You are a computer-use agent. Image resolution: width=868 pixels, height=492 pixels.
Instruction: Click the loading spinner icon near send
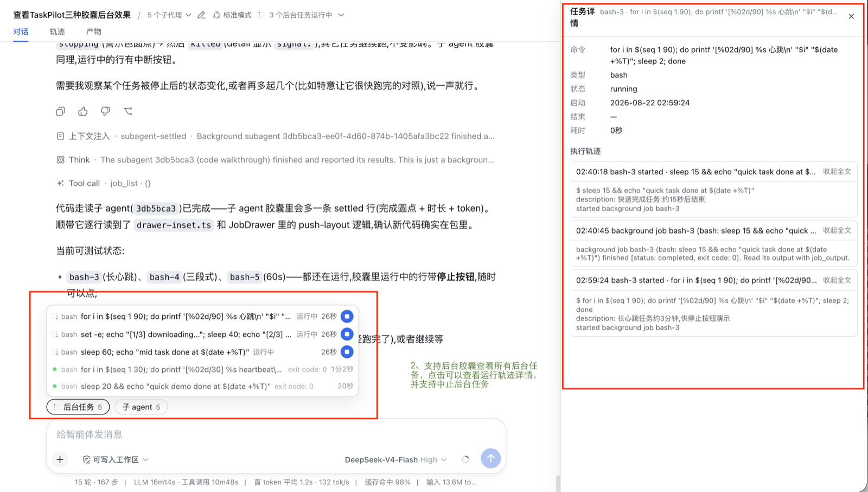point(465,459)
